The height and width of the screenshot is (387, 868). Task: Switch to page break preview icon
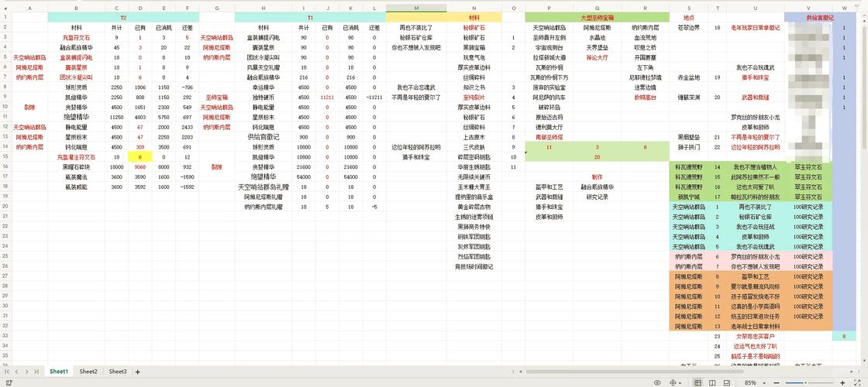(x=728, y=382)
